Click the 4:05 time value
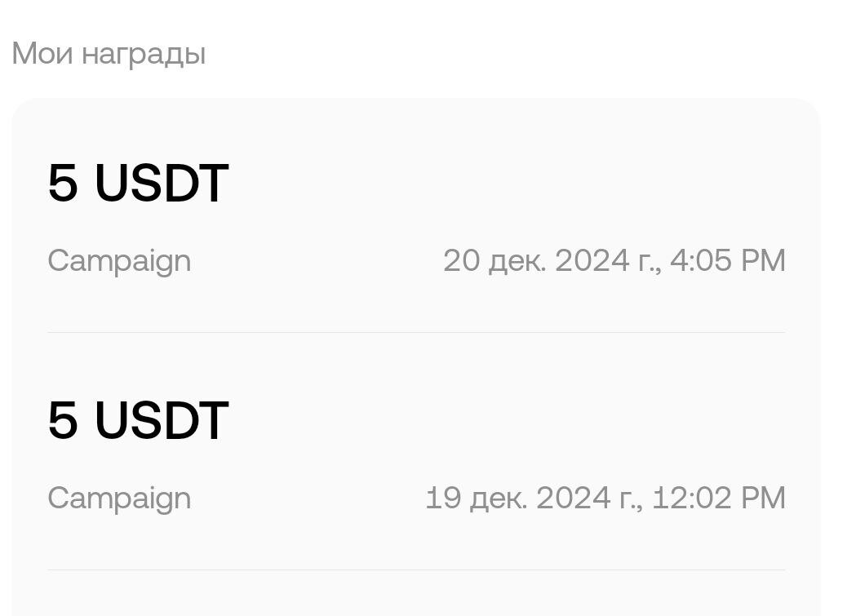The width and height of the screenshot is (856, 616). click(x=699, y=261)
